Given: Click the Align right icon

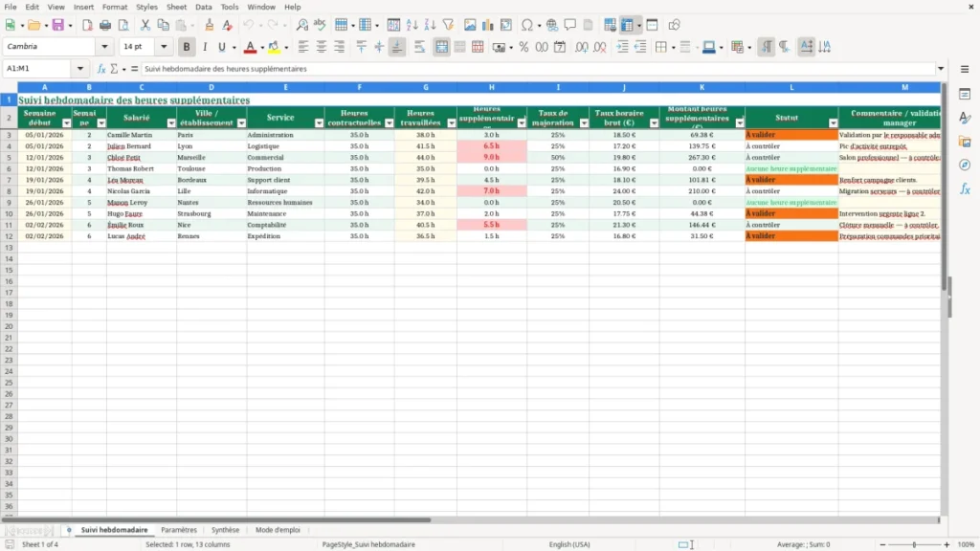Looking at the screenshot, I should pyautogui.click(x=340, y=47).
